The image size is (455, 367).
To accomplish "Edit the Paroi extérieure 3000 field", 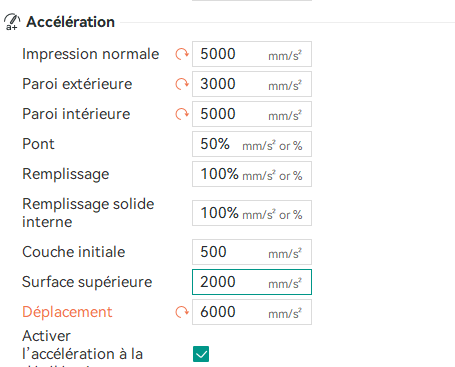I will (252, 84).
